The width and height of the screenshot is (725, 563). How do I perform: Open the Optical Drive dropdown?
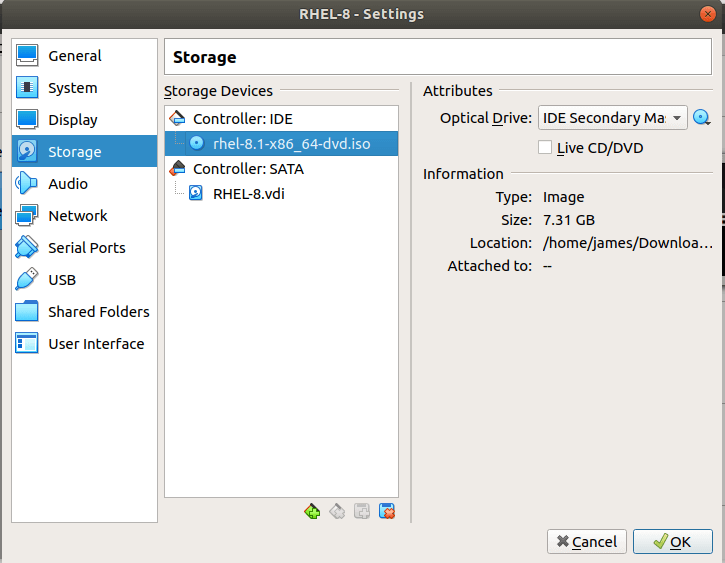[612, 118]
